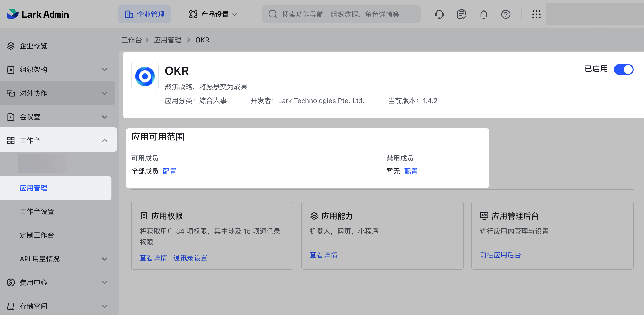Open notifications bell icon
644x315 pixels.
coord(483,14)
